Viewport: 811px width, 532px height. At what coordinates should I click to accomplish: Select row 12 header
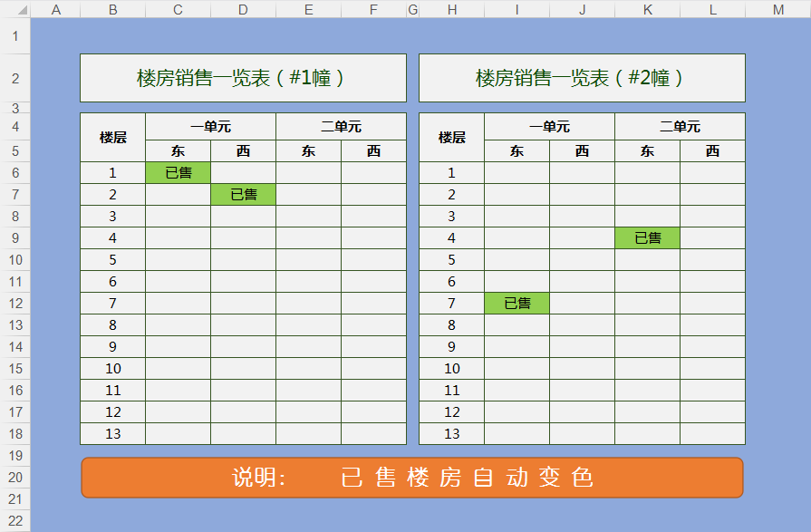coord(14,304)
